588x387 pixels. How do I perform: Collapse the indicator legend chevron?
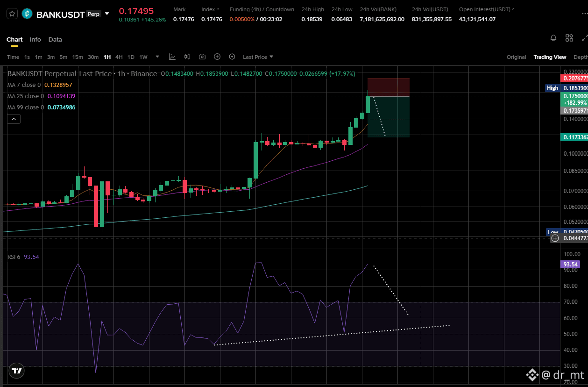click(14, 119)
